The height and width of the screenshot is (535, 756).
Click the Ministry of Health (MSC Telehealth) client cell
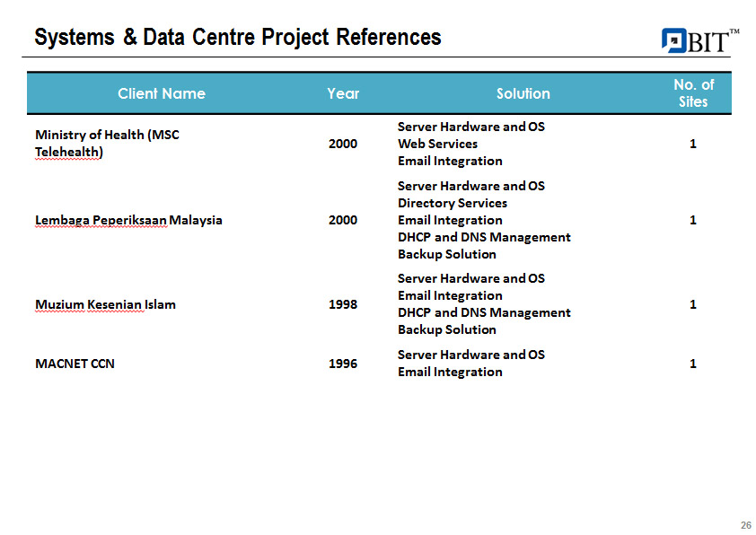coord(107,144)
